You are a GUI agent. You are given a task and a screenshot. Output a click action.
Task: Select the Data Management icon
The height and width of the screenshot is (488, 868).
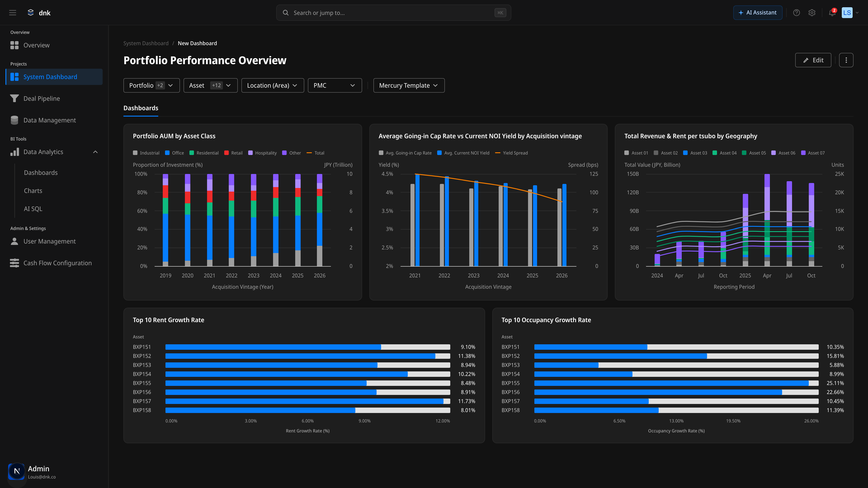[14, 120]
